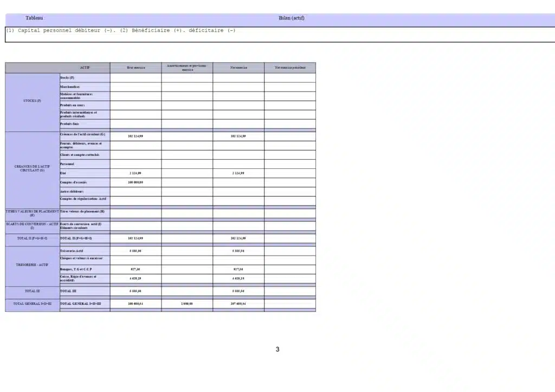The width and height of the screenshot is (555, 392).
Task: Click the 'Chèques et valeurs à encaisser' label
Action: pos(81,258)
